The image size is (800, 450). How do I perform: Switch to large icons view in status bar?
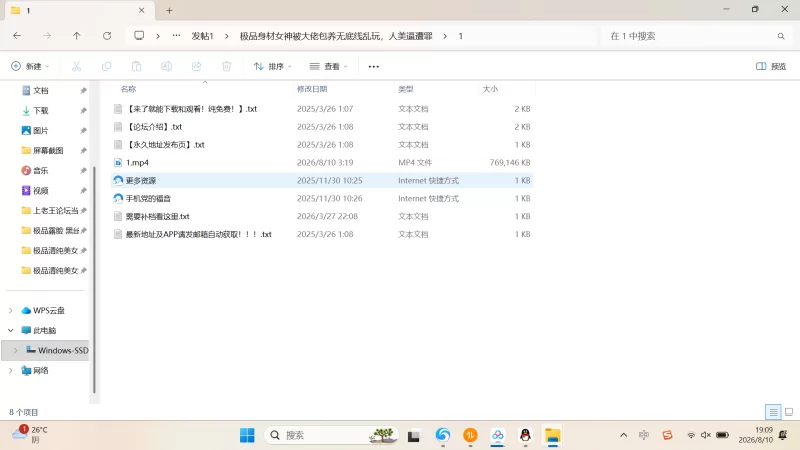[789, 411]
